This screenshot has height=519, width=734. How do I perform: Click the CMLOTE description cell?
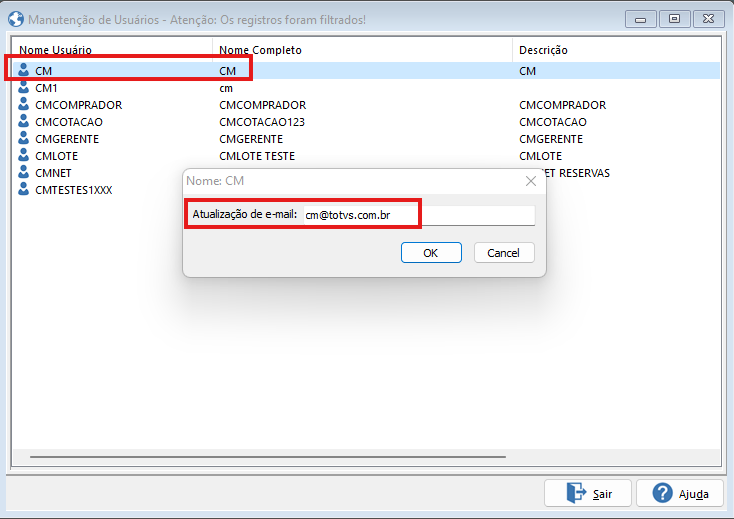541,156
